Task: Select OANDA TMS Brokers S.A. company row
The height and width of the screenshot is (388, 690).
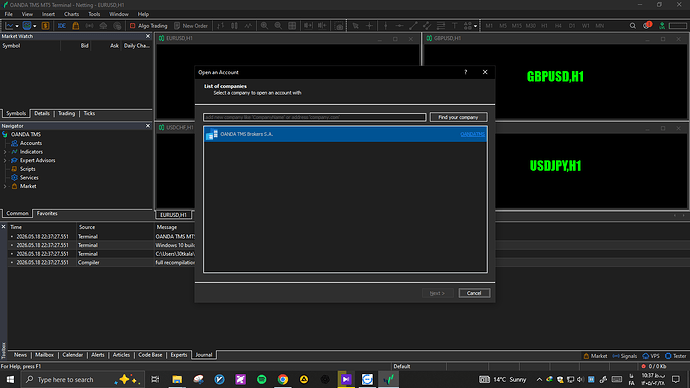Action: [345, 134]
